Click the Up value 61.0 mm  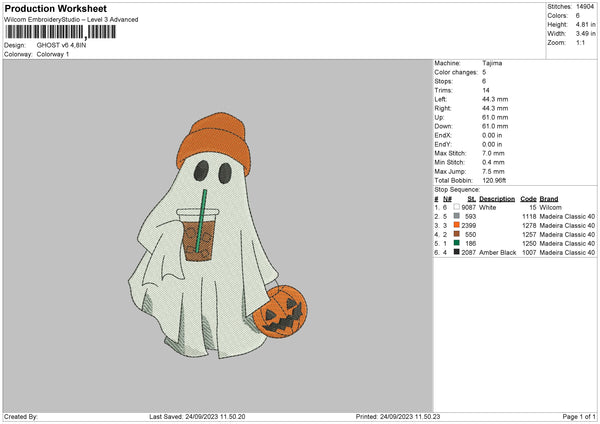[495, 117]
